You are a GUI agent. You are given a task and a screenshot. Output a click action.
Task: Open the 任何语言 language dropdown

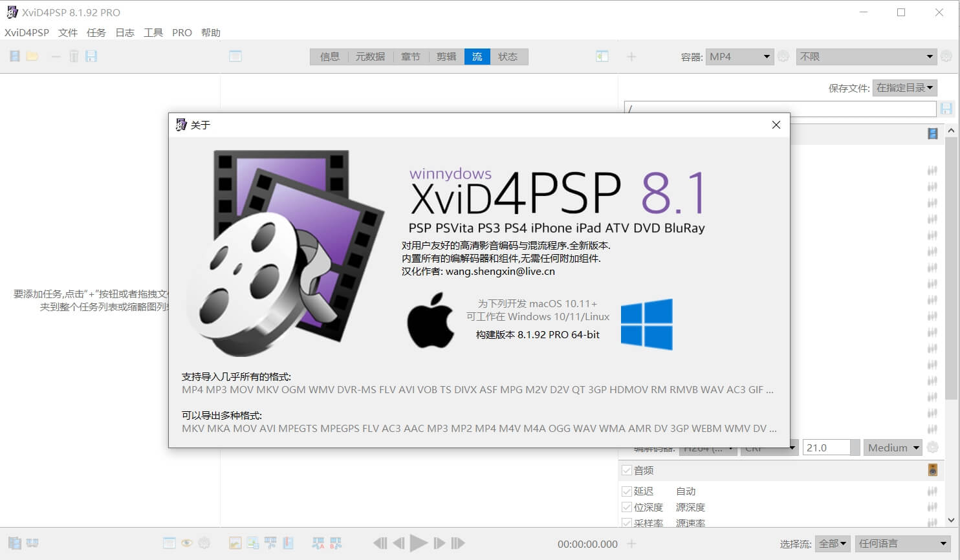(x=903, y=544)
